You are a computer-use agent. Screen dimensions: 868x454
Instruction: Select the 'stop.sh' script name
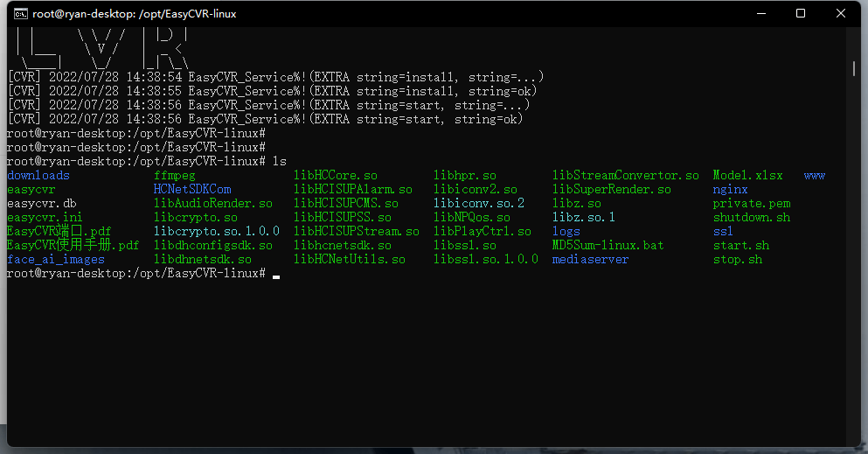738,260
